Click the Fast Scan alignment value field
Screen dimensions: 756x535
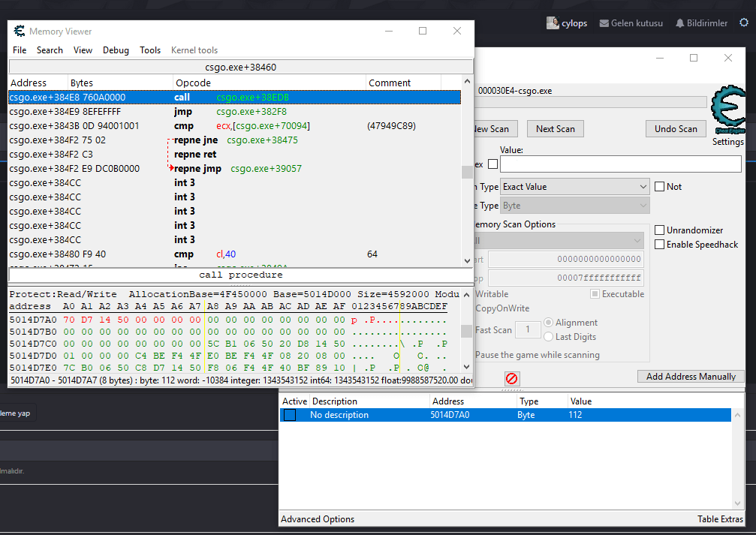click(528, 329)
